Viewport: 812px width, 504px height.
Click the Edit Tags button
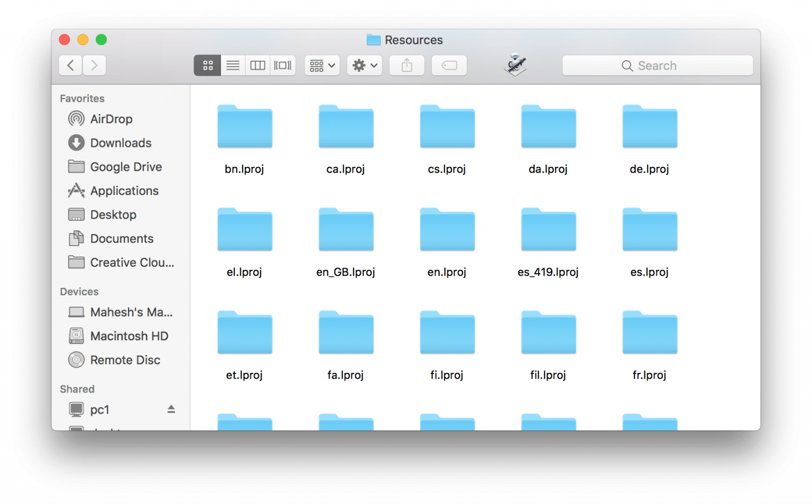click(x=449, y=66)
